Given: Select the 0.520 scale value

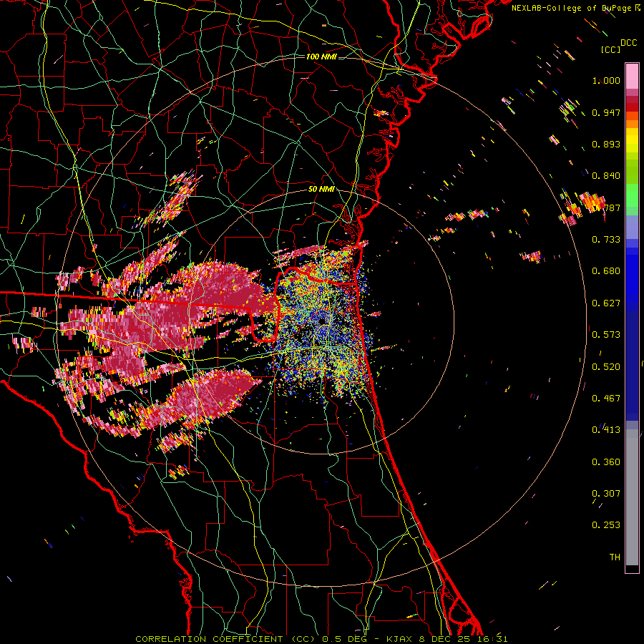Looking at the screenshot, I should point(606,367).
